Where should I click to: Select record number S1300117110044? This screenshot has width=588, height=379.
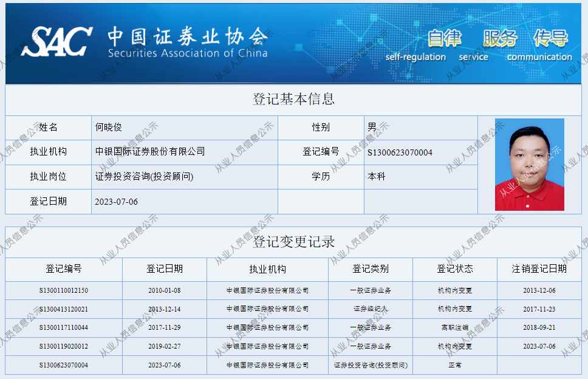click(64, 328)
